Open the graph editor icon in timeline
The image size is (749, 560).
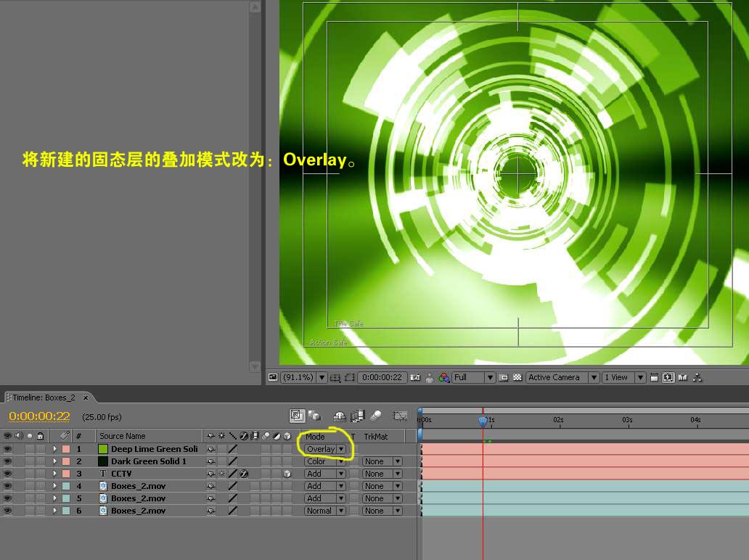point(400,416)
